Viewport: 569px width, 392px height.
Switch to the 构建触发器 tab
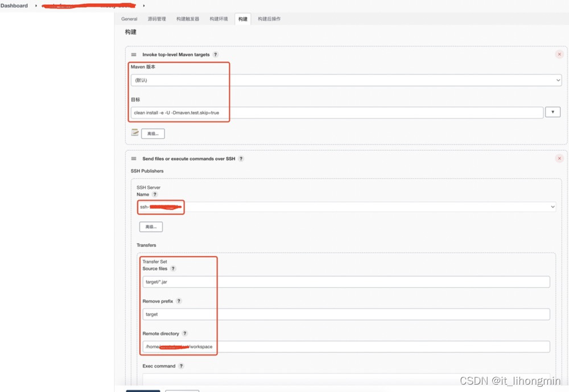(188, 19)
